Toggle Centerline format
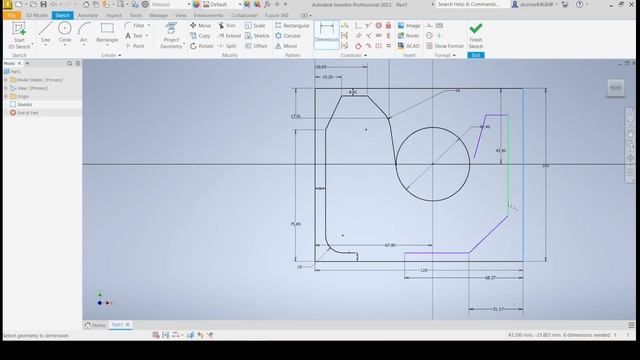This screenshot has height=360, width=640. (x=429, y=36)
